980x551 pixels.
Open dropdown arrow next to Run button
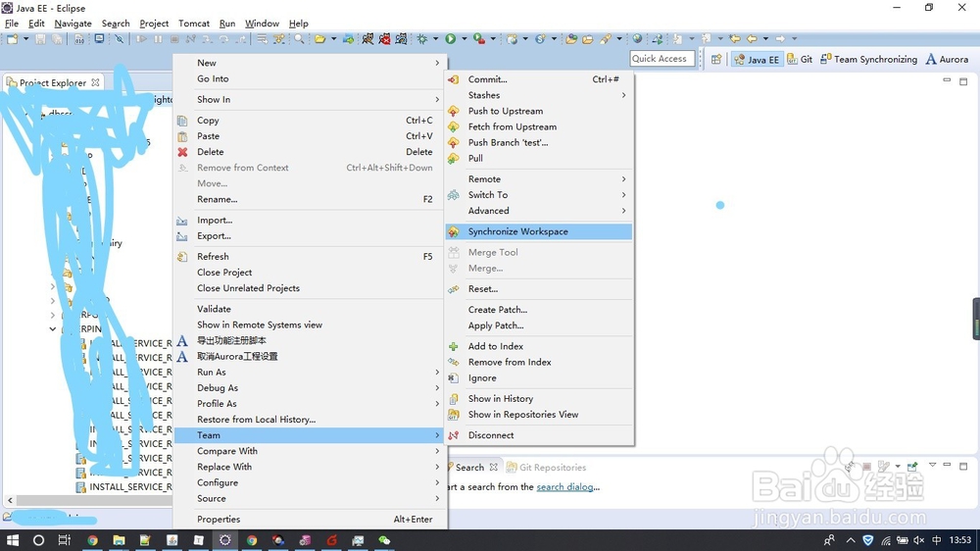point(464,39)
